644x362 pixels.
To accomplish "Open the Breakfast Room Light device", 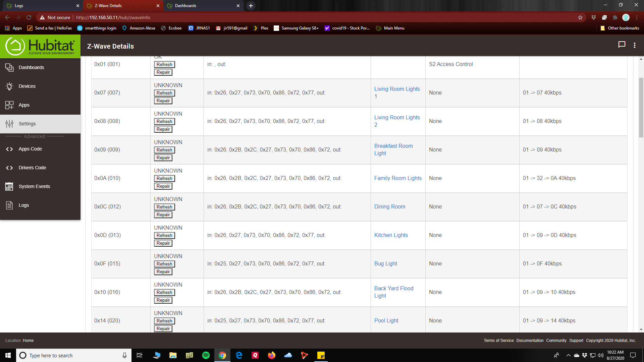I will pos(393,149).
